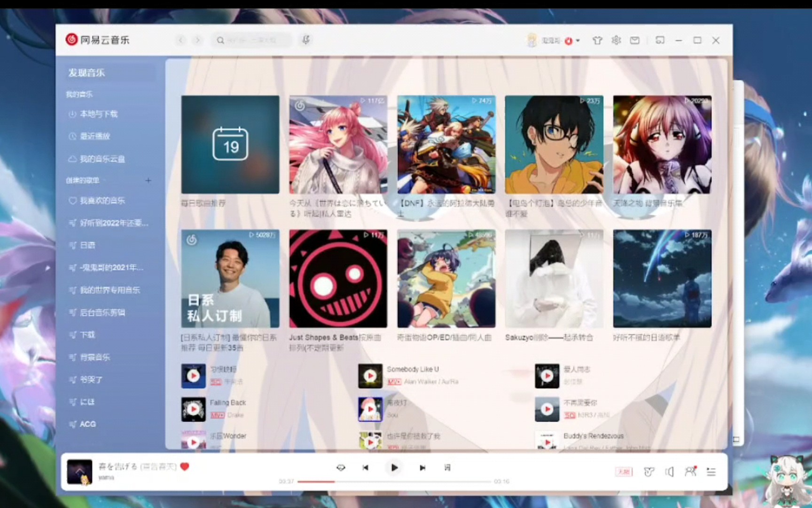Screen dimensions: 812x508
Task: Switch to mini player mode icon
Action: (660, 40)
